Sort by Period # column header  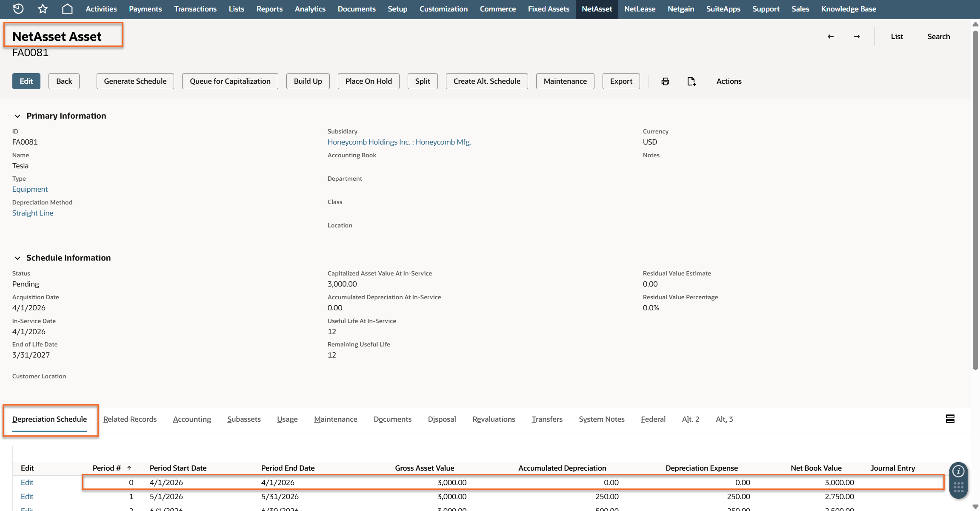tap(107, 468)
